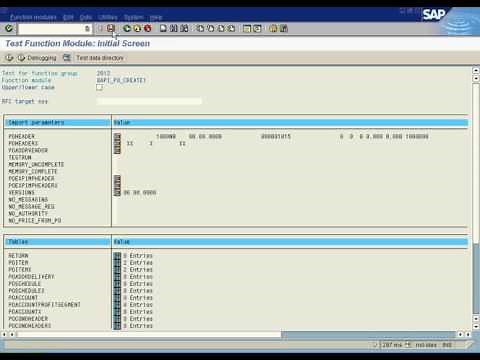Screen dimensions: 480x360
Task: Open the Function modules menu
Action: pos(33,17)
